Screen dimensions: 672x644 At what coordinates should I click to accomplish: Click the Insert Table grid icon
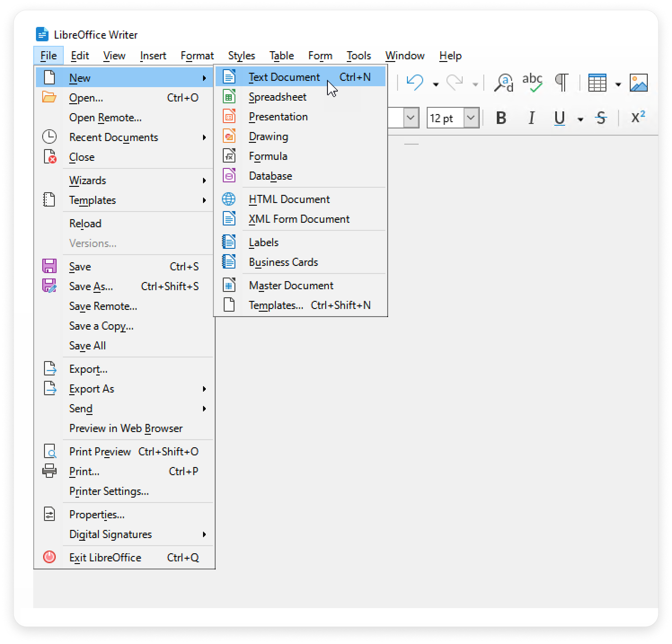pyautogui.click(x=597, y=83)
